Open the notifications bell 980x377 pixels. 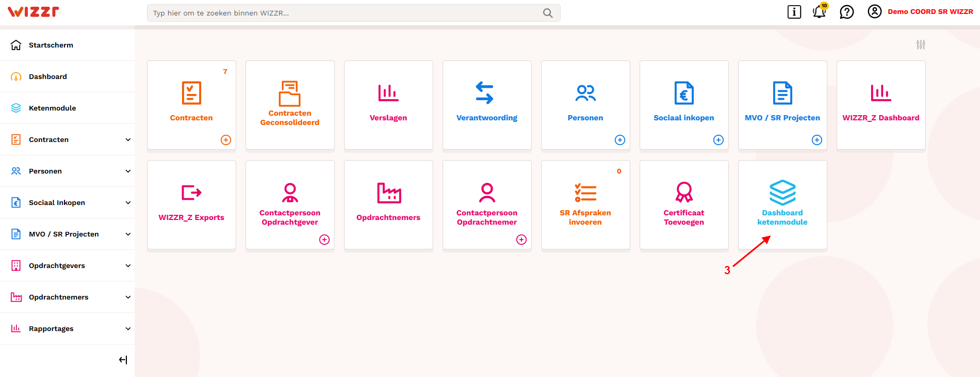[819, 12]
